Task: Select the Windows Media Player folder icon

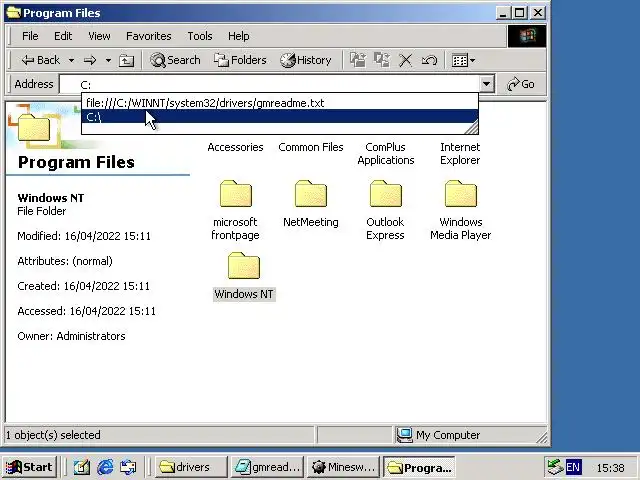Action: point(460,194)
